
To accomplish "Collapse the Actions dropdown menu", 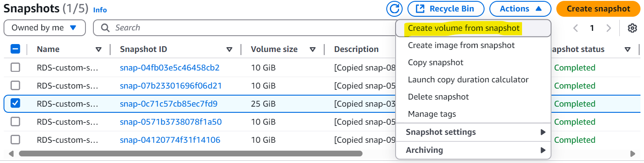I will click(x=520, y=9).
